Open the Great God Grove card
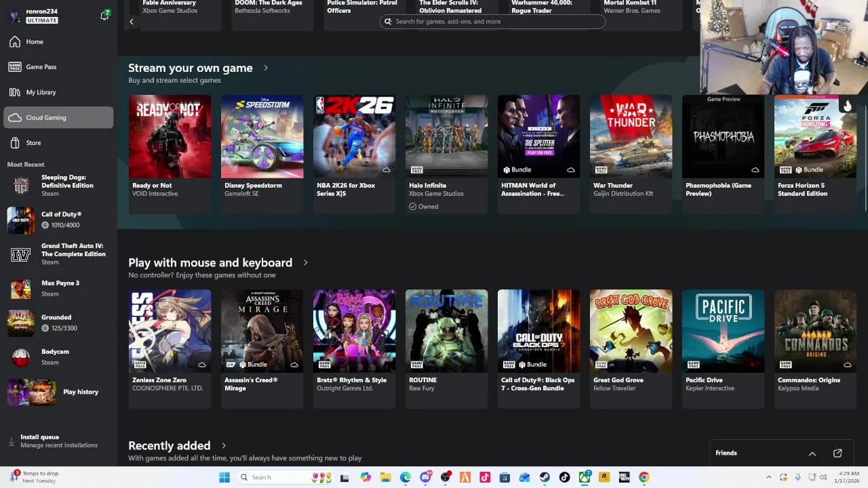The height and width of the screenshot is (488, 868). (x=631, y=348)
